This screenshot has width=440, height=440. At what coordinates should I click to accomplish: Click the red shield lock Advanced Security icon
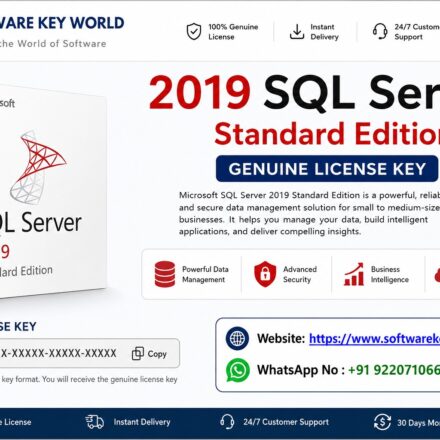(265, 274)
